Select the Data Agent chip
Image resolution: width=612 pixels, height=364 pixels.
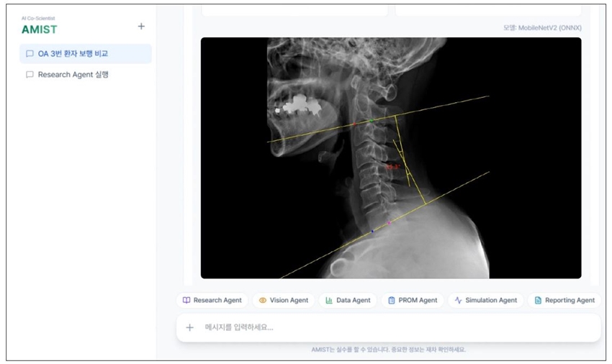(348, 300)
